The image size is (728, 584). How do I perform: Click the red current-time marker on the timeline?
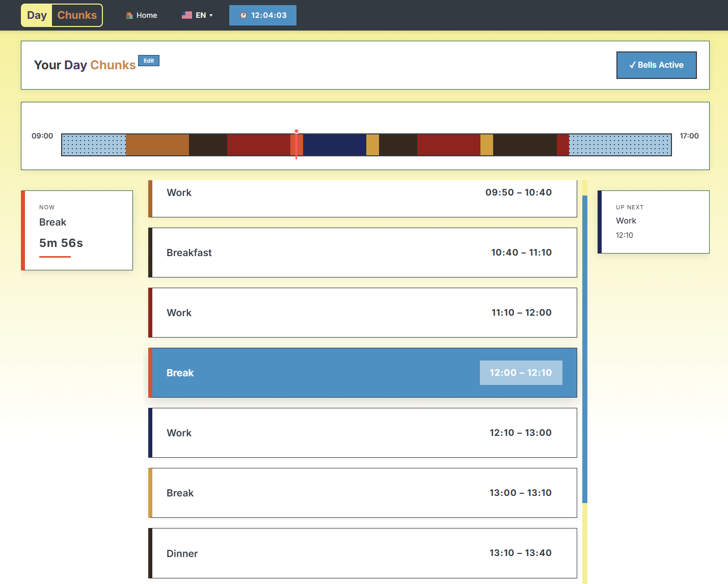click(x=296, y=145)
